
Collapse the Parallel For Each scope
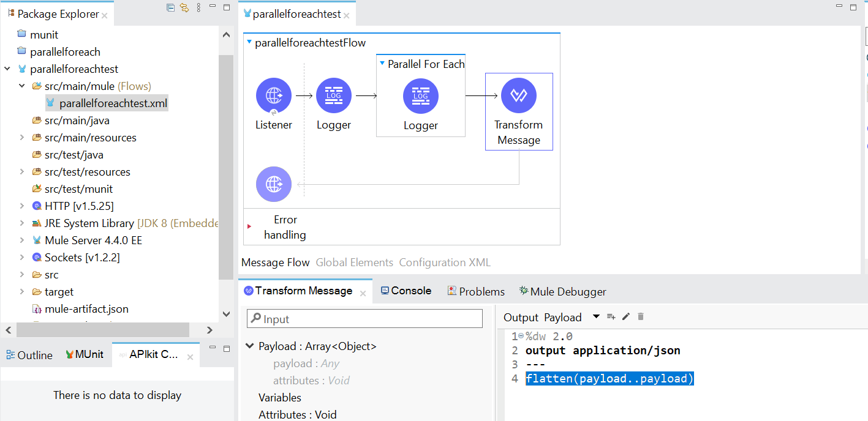click(x=382, y=64)
